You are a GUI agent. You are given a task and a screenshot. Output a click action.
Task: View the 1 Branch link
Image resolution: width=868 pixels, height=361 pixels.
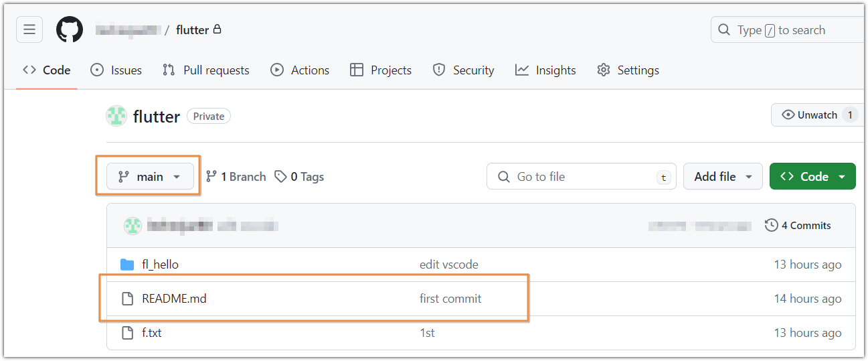tap(236, 177)
